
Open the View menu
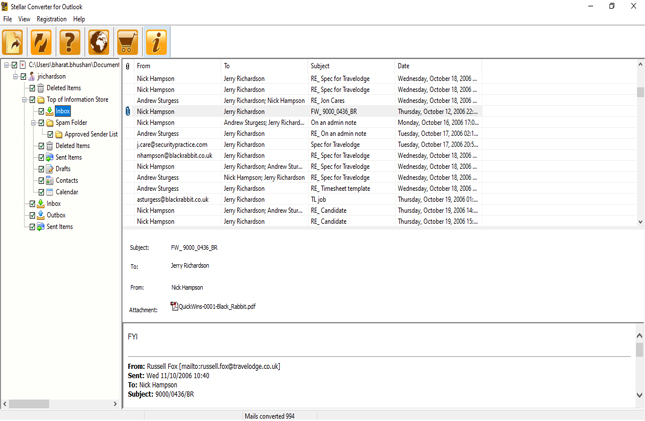24,19
